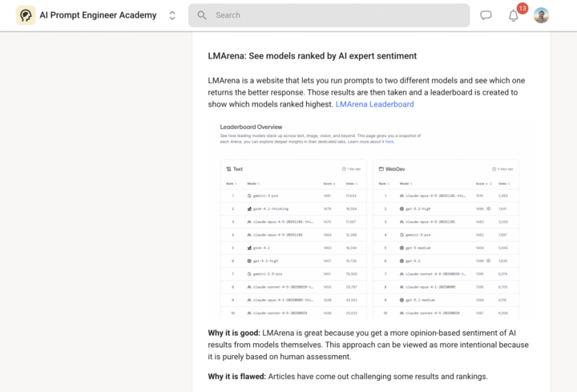This screenshot has width=577, height=392.
Task: Sort the Text table by Rank column
Action: click(x=231, y=184)
